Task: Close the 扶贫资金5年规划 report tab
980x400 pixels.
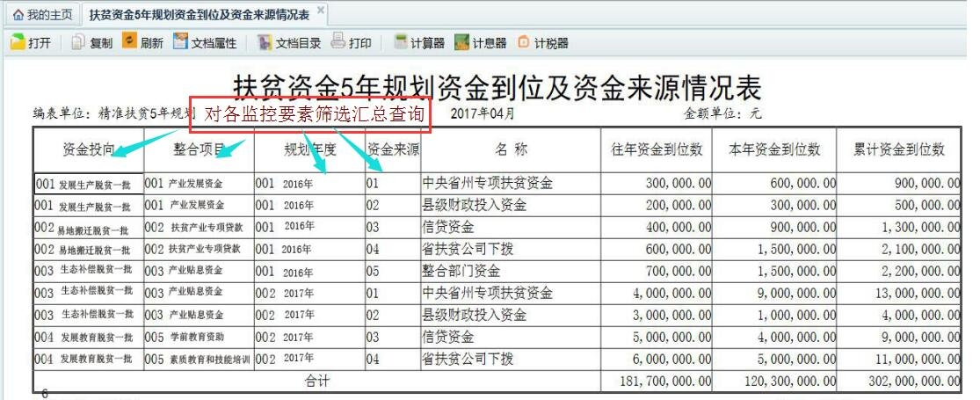Action: pyautogui.click(x=320, y=10)
